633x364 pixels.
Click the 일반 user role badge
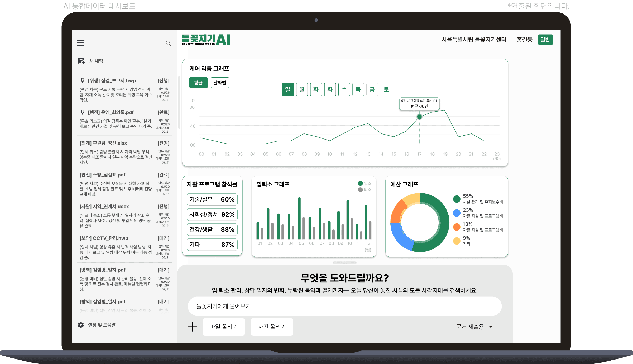pyautogui.click(x=545, y=40)
